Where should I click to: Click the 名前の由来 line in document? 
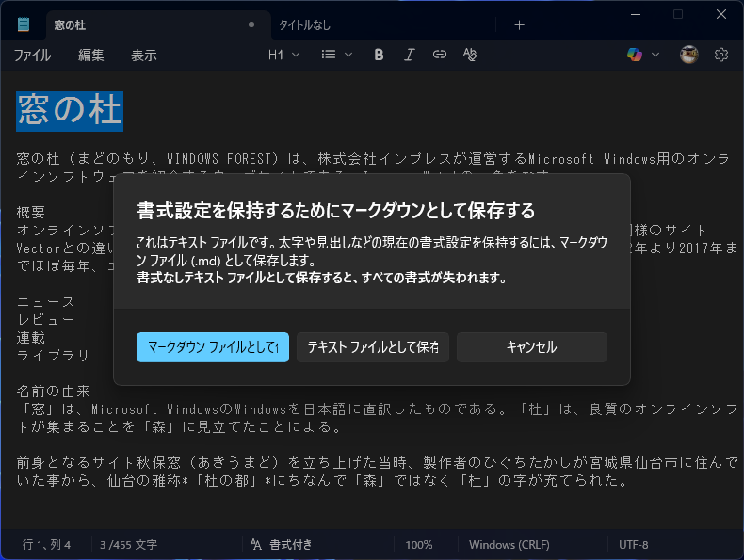(53, 392)
